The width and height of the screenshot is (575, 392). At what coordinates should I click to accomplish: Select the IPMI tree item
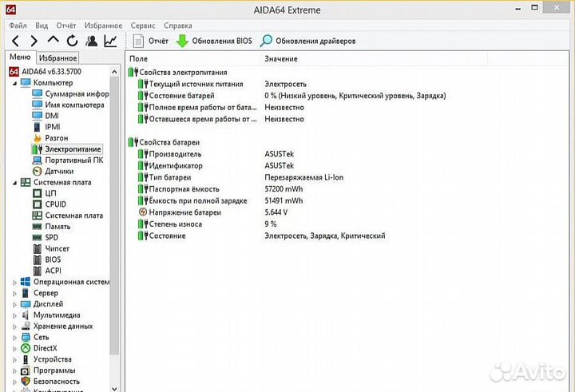tap(46, 127)
